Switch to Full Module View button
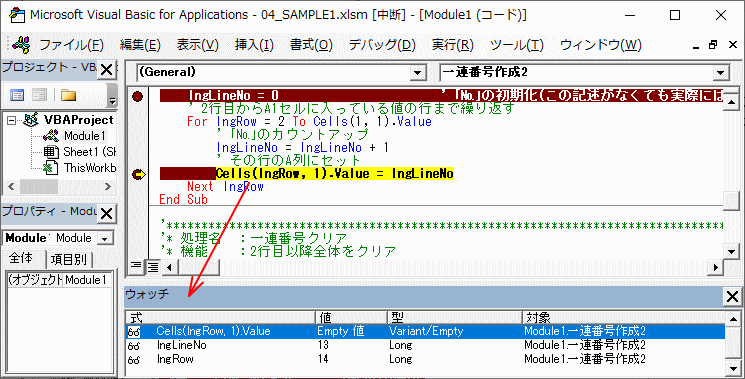 click(x=153, y=267)
